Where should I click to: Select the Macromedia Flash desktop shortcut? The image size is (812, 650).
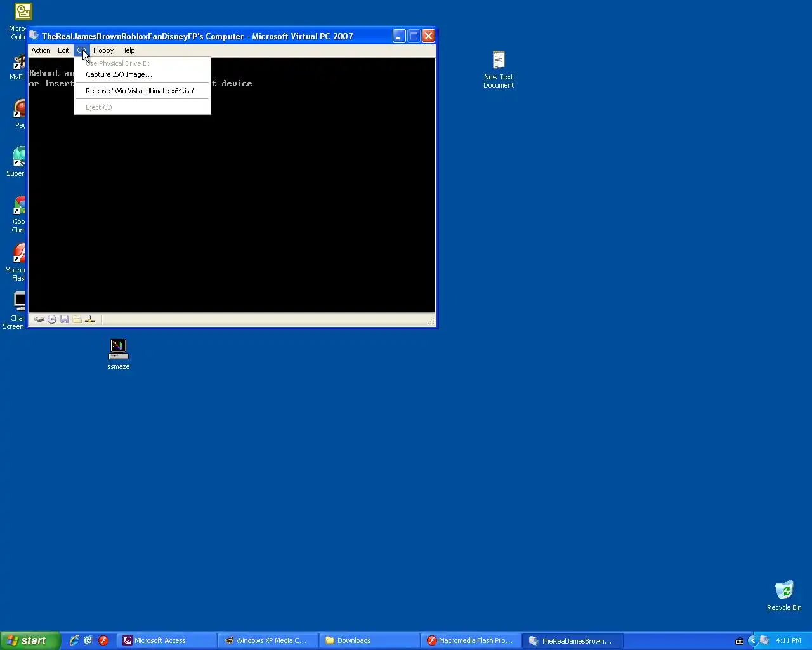(18, 263)
